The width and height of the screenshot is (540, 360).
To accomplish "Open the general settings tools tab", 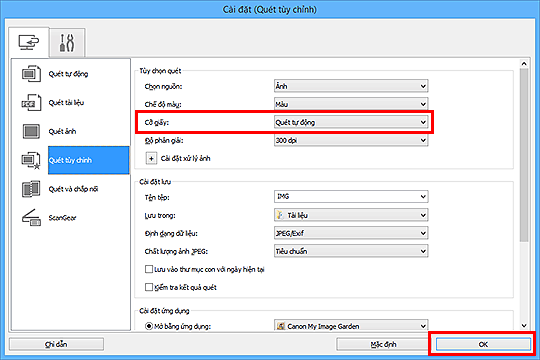I will [67, 43].
